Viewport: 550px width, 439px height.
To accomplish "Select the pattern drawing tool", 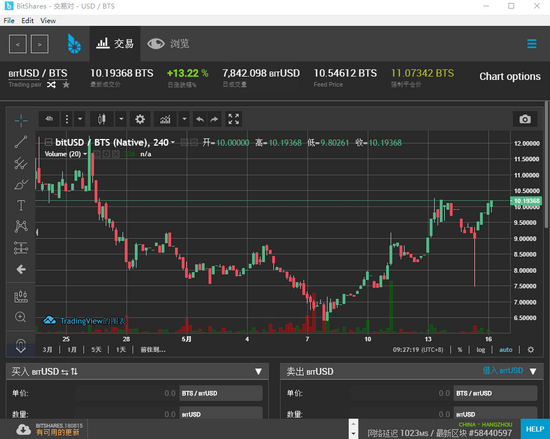I will 21,227.
